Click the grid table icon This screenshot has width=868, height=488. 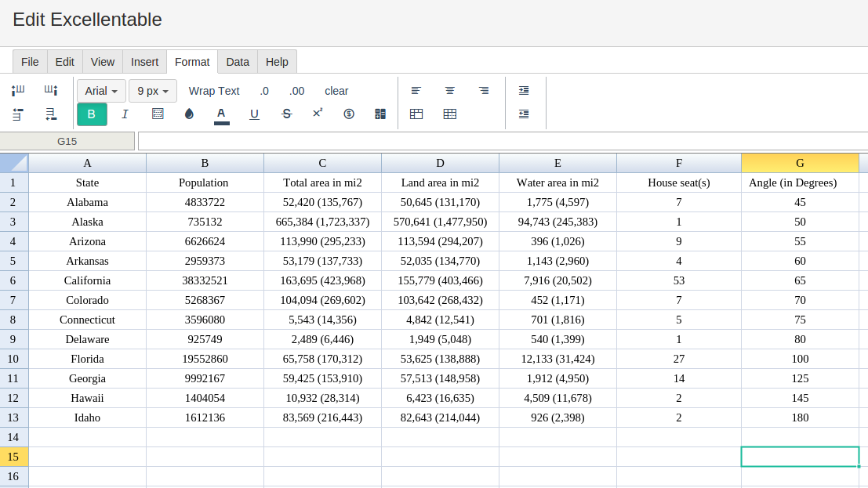(x=450, y=114)
